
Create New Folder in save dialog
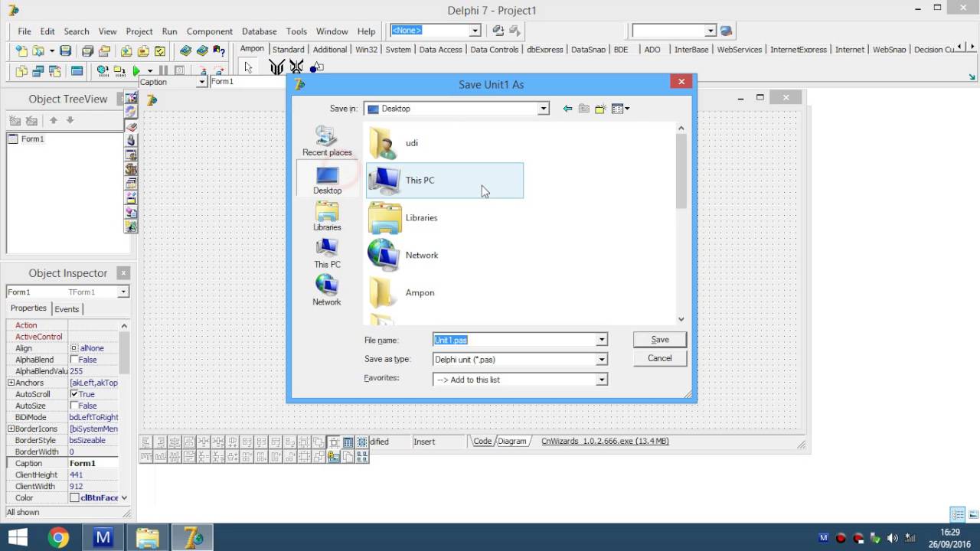[601, 109]
